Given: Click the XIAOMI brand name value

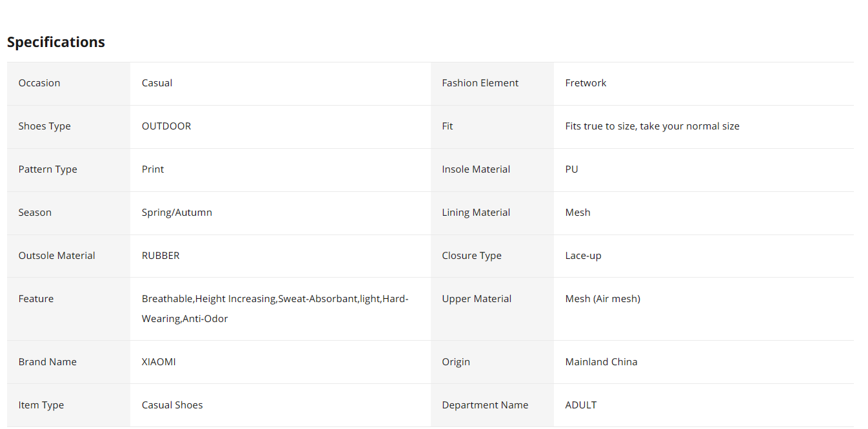Looking at the screenshot, I should point(159,362).
